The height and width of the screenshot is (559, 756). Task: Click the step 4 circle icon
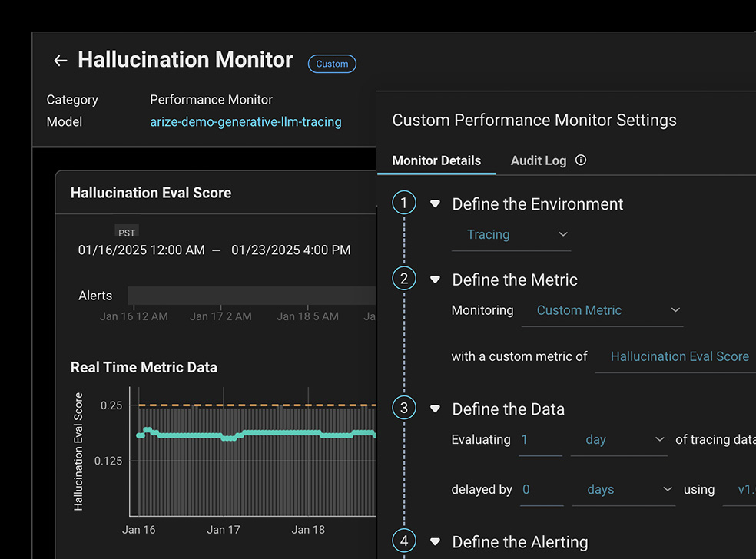click(x=404, y=541)
